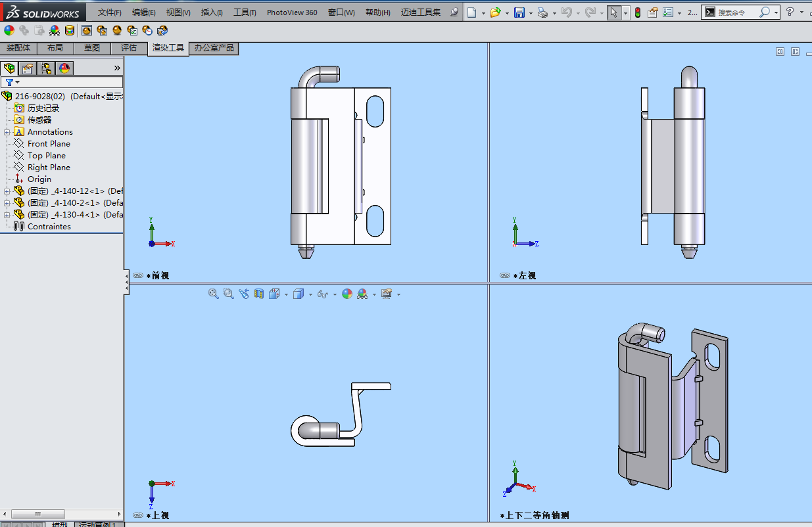Open the display style dropdown arrow

tap(310, 294)
